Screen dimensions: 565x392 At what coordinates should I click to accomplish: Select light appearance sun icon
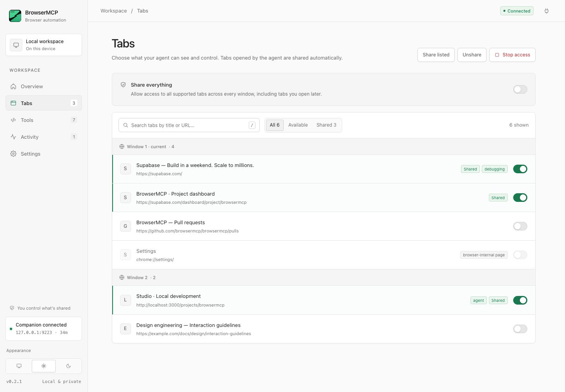tap(44, 366)
